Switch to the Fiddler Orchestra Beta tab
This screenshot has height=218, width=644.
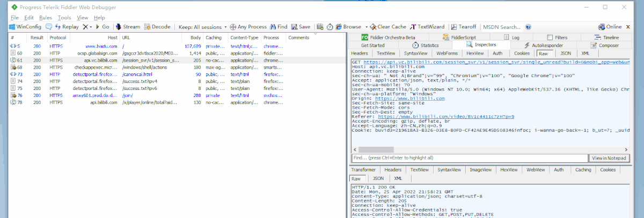coord(389,37)
